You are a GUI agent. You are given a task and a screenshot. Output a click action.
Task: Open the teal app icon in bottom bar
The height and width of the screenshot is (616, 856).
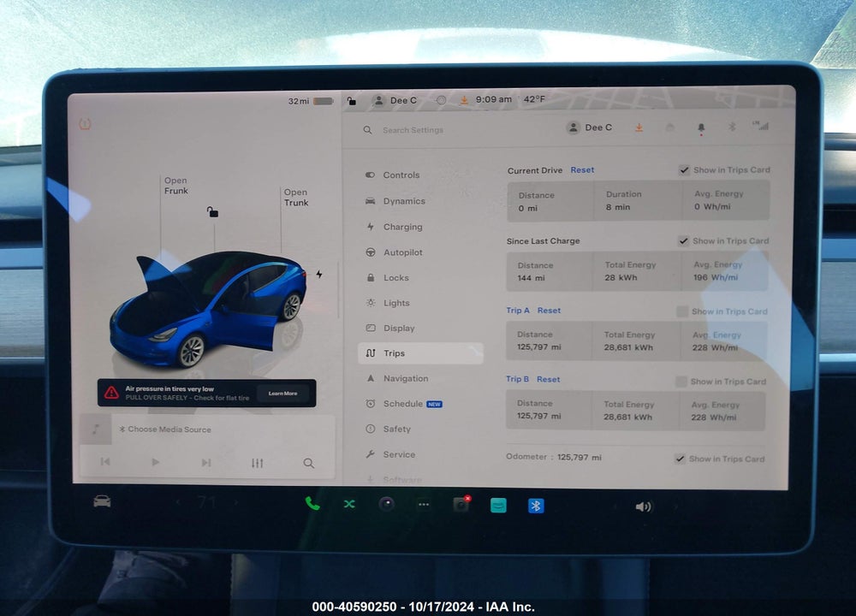pos(498,506)
